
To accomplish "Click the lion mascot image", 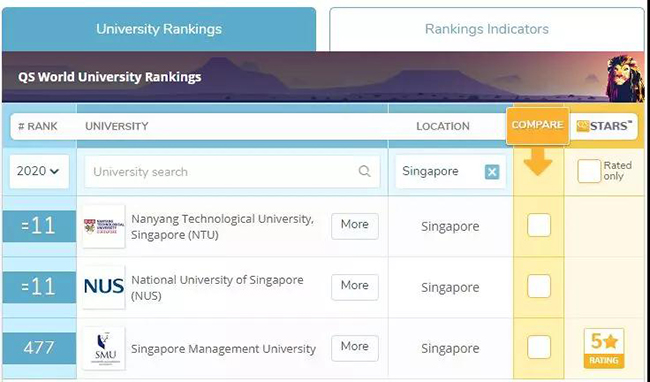I will click(x=625, y=78).
